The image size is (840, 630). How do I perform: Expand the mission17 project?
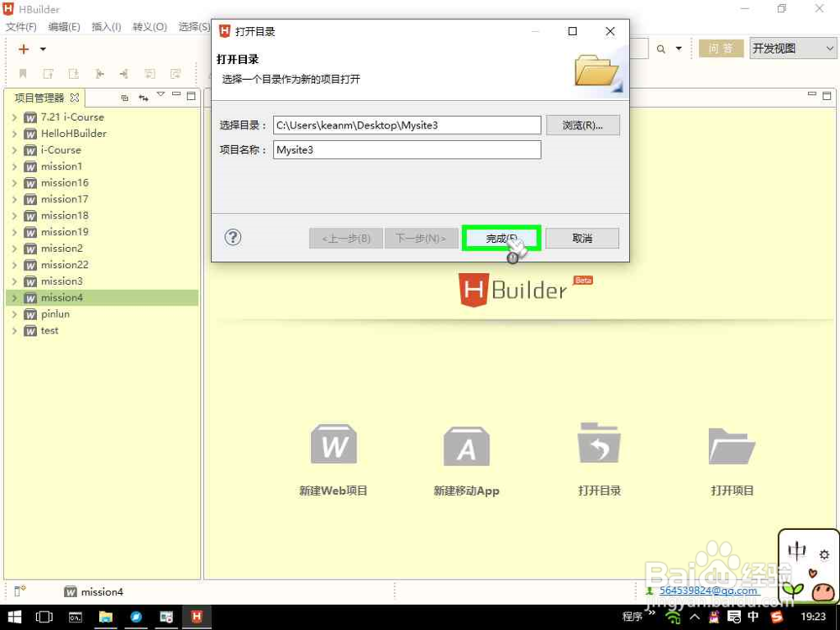point(14,199)
